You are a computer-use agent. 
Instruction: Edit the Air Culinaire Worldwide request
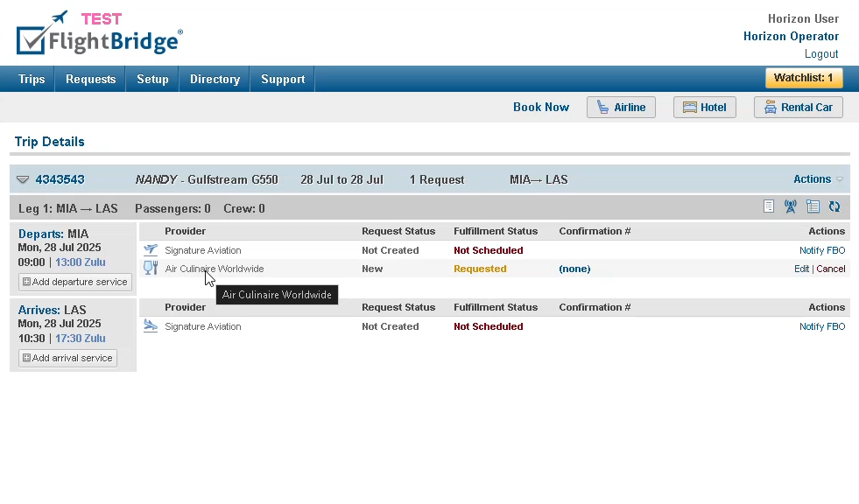pos(801,269)
